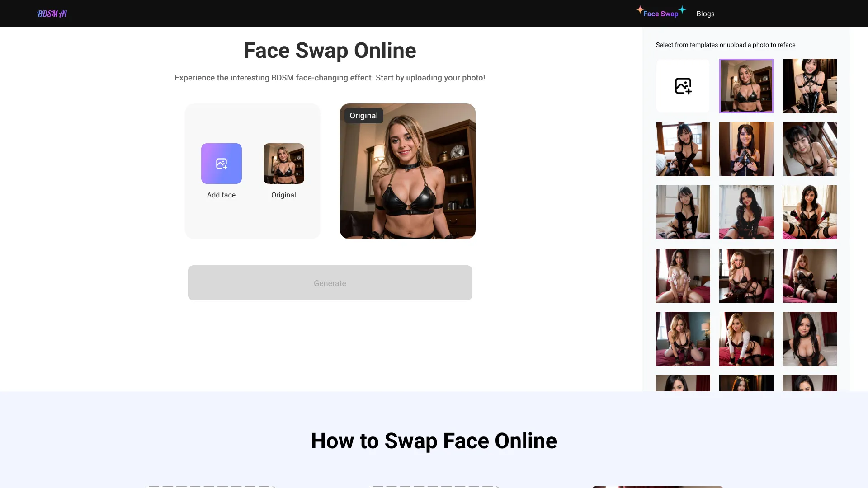Open the Blogs navigation link
Image resolution: width=868 pixels, height=488 pixels.
(706, 13)
